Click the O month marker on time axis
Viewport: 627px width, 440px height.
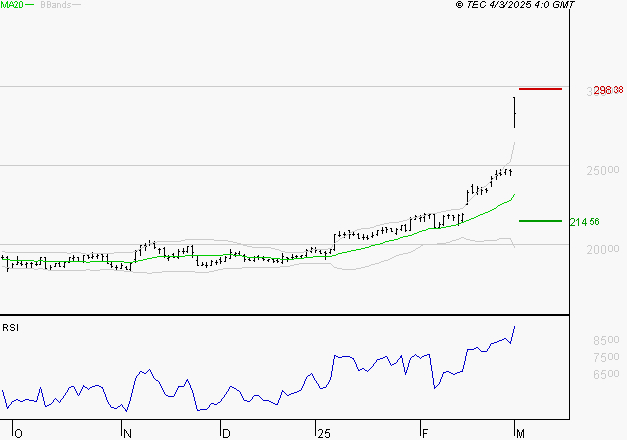coord(18,434)
